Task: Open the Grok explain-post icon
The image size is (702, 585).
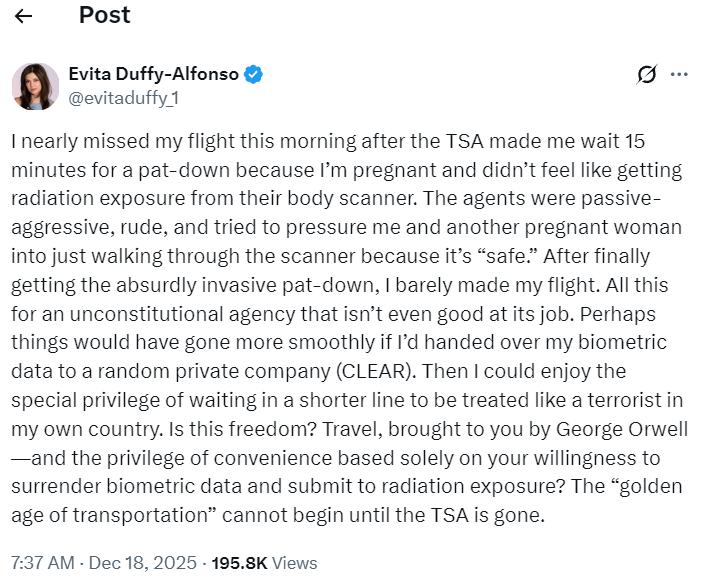Action: click(x=646, y=74)
